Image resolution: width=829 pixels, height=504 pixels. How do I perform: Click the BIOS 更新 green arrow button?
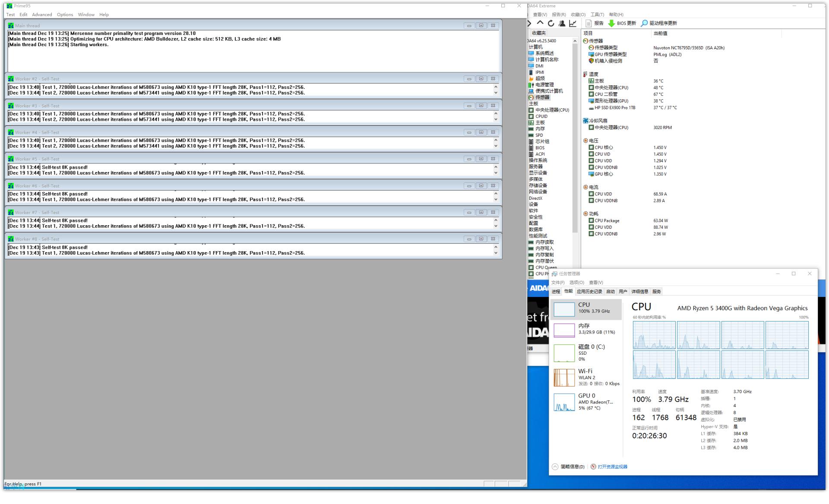click(x=622, y=23)
